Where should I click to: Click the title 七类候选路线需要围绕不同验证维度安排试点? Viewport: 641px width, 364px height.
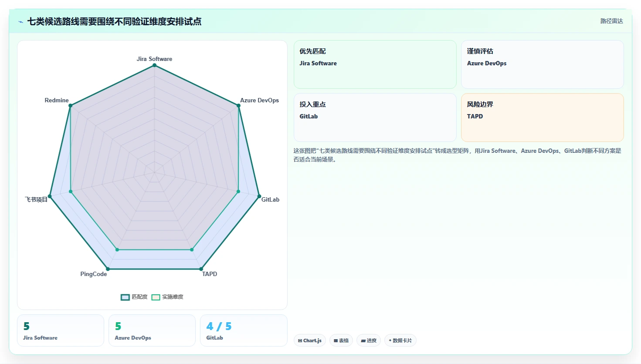click(x=115, y=22)
